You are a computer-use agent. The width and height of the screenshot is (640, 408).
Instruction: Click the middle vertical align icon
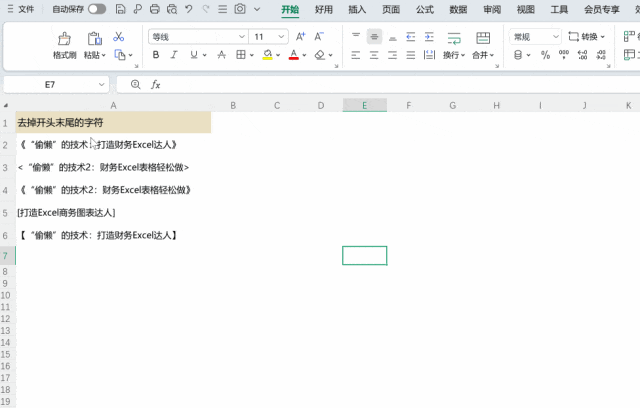pos(374,37)
